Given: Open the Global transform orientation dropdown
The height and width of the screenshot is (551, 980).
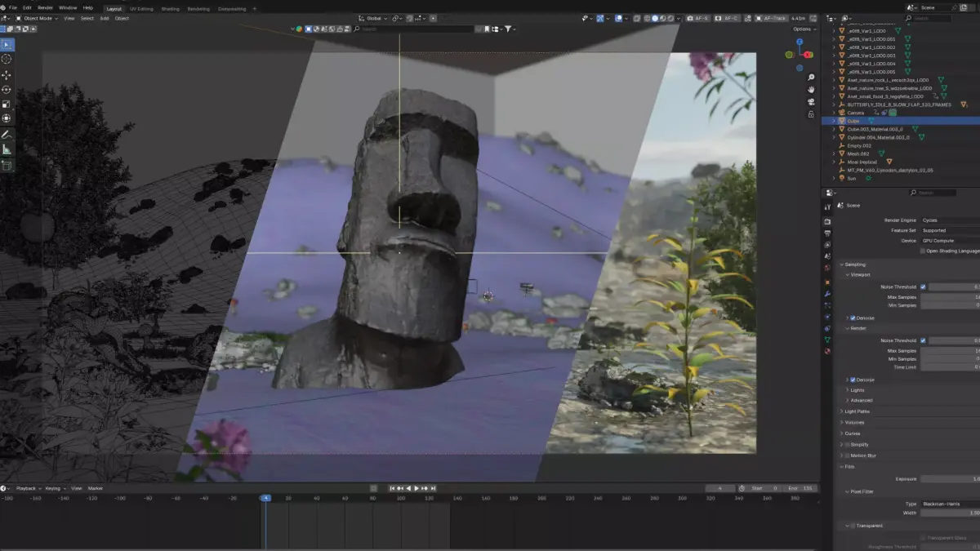Looking at the screenshot, I should coord(372,18).
